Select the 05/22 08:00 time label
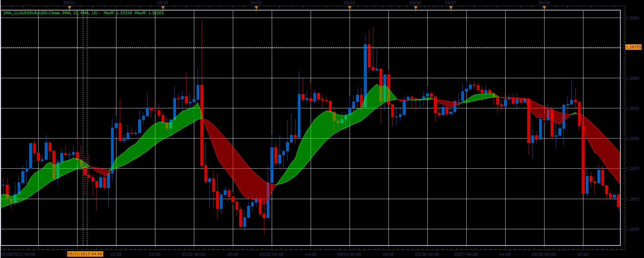 pyautogui.click(x=194, y=254)
